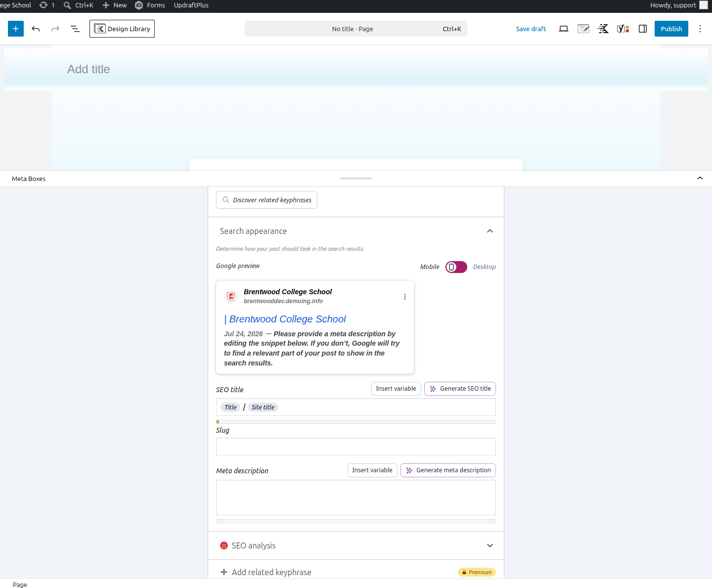Open the Kadence blocks controls icon
Viewport: 712px width, 588px height.
coord(603,29)
